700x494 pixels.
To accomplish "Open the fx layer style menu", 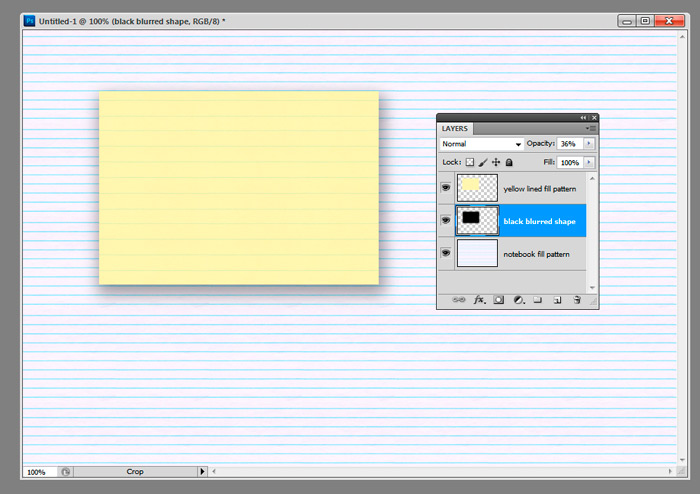I will tap(479, 299).
